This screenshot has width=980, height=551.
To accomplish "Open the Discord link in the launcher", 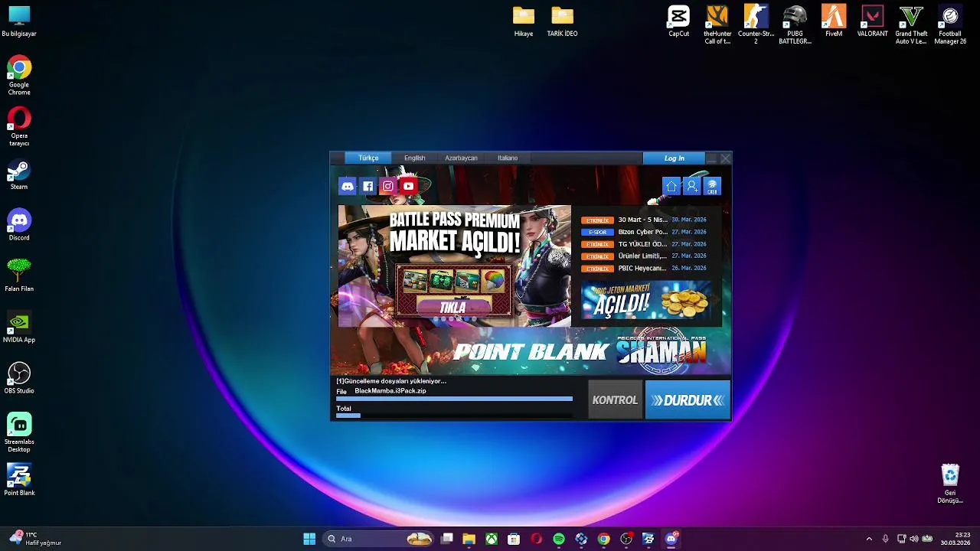I will 348,186.
